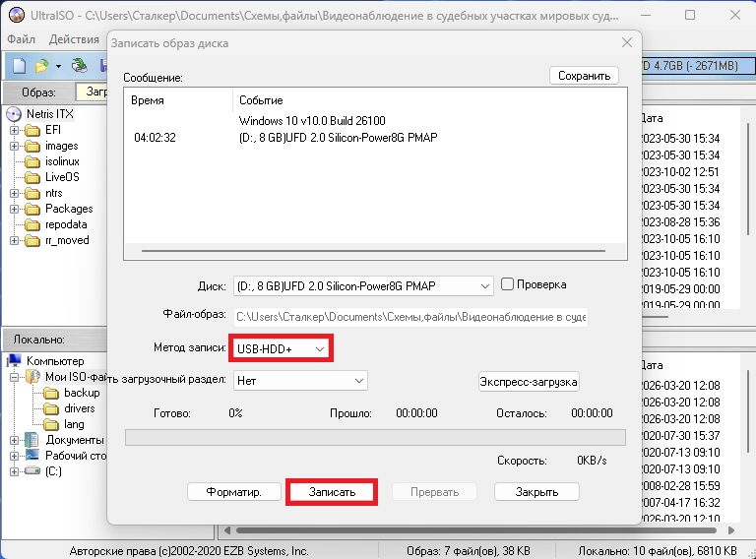Click the message log horizontal scrollbar
This screenshot has height=559, width=756.
(373, 251)
